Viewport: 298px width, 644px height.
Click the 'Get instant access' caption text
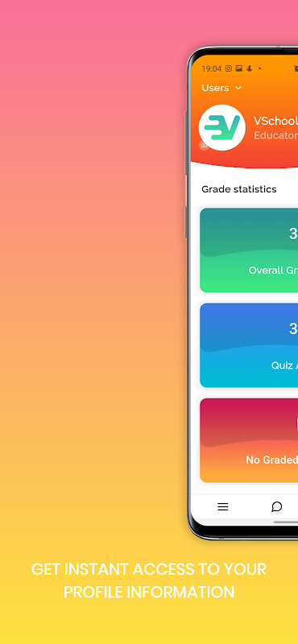(149, 580)
